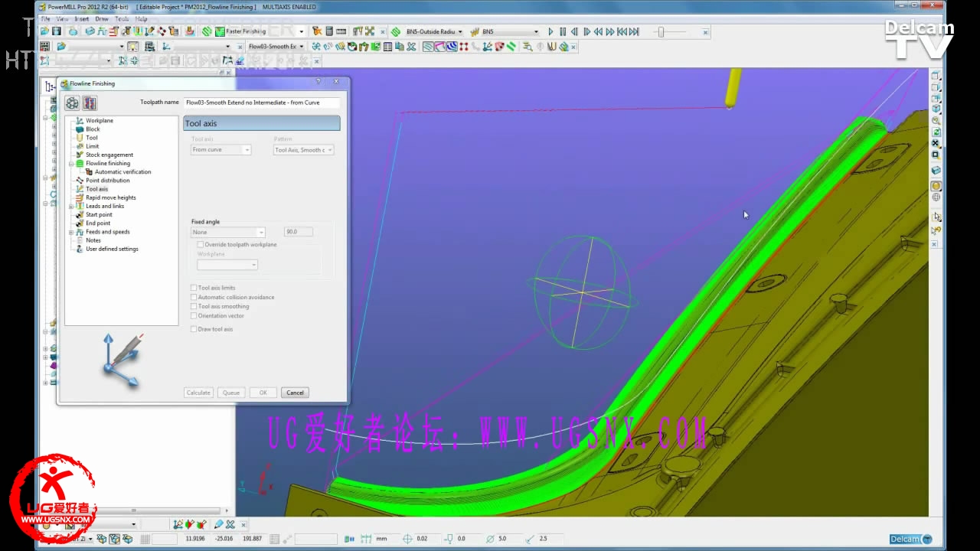Open Stock engagement page
The image size is (980, 551).
point(109,155)
